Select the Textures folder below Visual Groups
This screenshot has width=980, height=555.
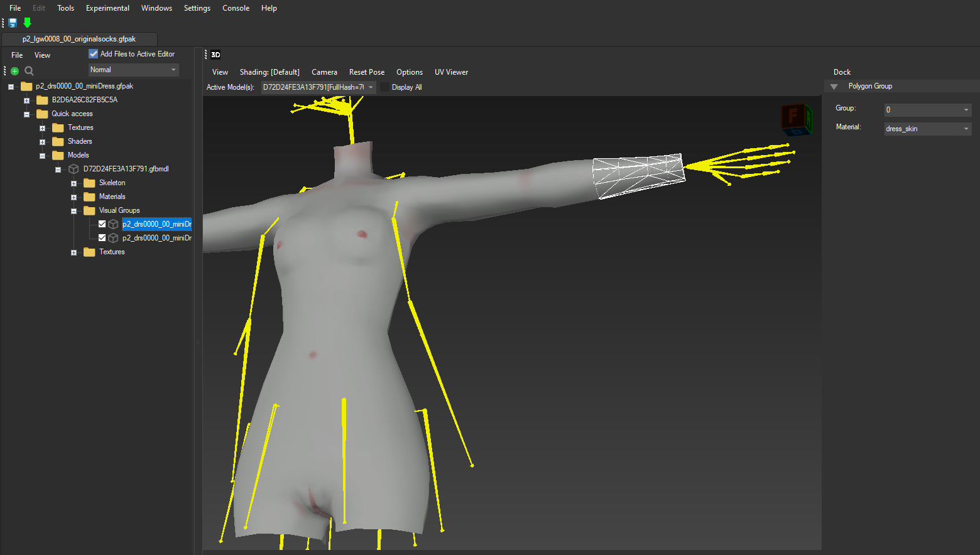click(x=112, y=252)
